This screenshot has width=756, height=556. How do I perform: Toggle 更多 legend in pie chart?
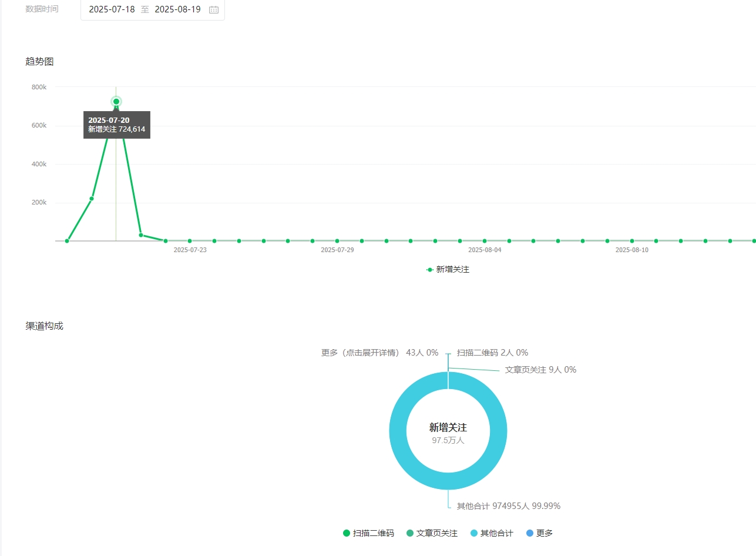pyautogui.click(x=540, y=534)
